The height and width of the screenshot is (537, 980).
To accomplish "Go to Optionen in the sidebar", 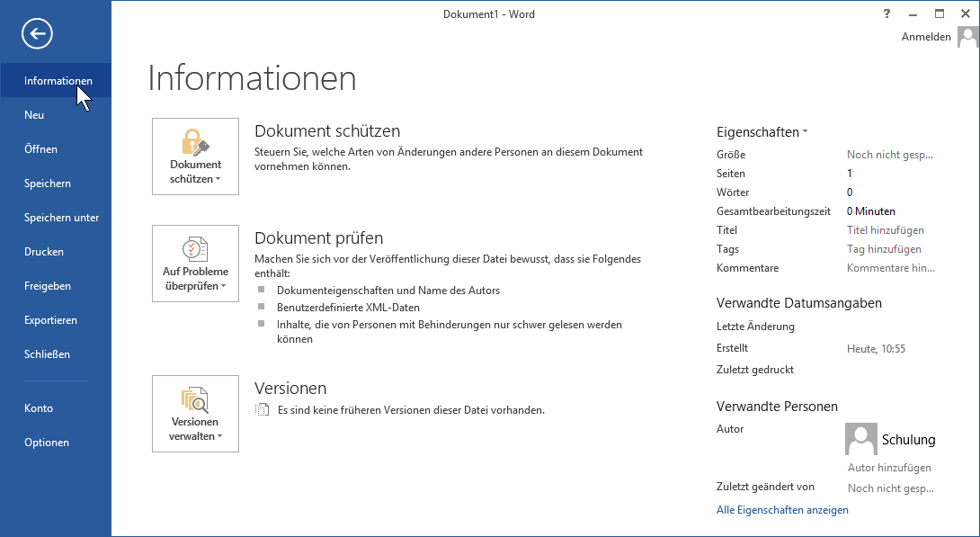I will [47, 443].
